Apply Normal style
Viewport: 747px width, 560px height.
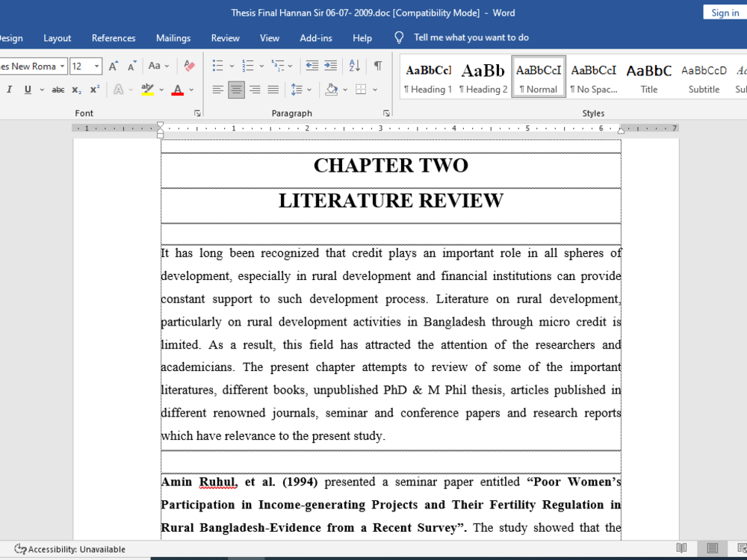539,77
